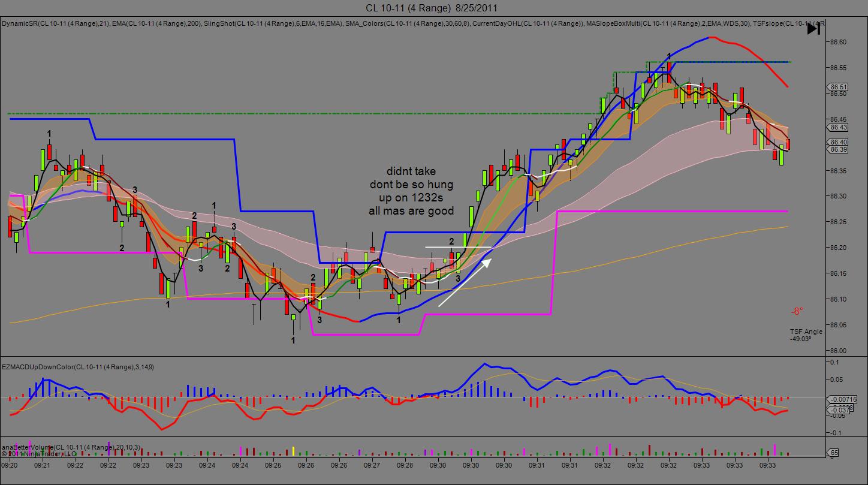This screenshot has height=485, width=868.
Task: Click the 86.43 price marker
Action: [838, 127]
